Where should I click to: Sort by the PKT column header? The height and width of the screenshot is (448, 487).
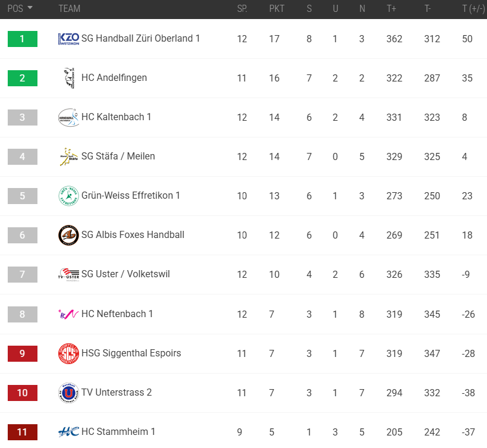(277, 9)
